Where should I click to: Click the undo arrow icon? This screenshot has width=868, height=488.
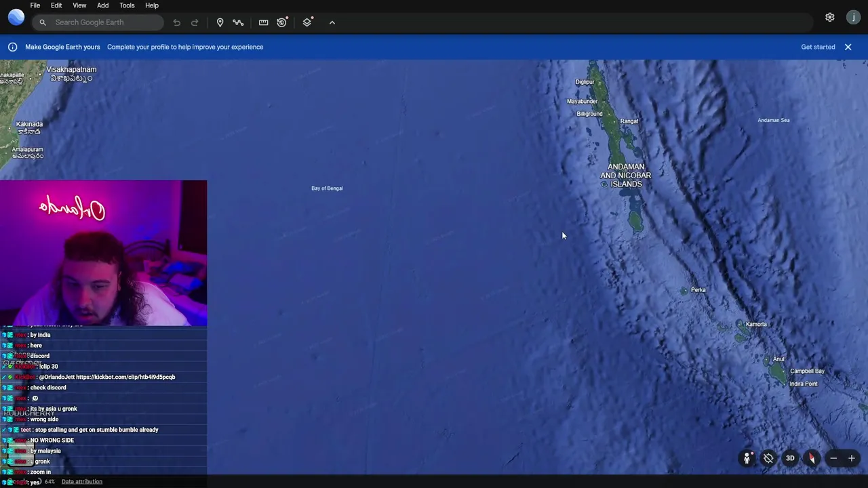click(177, 22)
